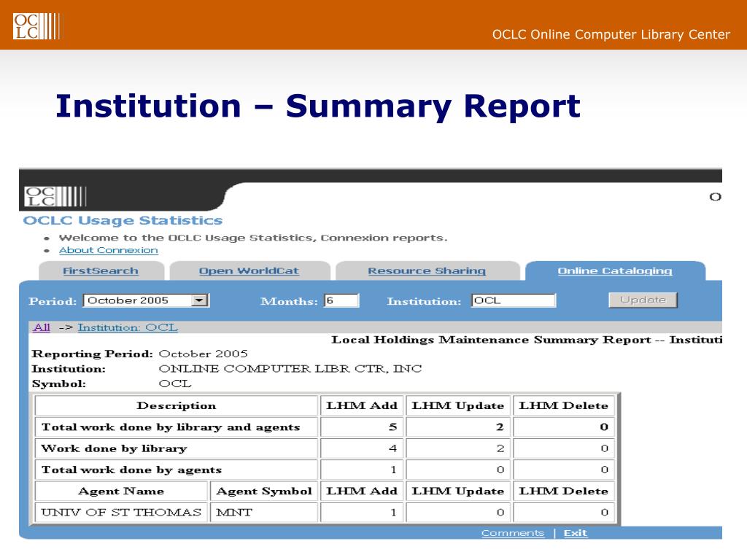The height and width of the screenshot is (560, 747).
Task: Click the Months input field
Action: point(341,300)
